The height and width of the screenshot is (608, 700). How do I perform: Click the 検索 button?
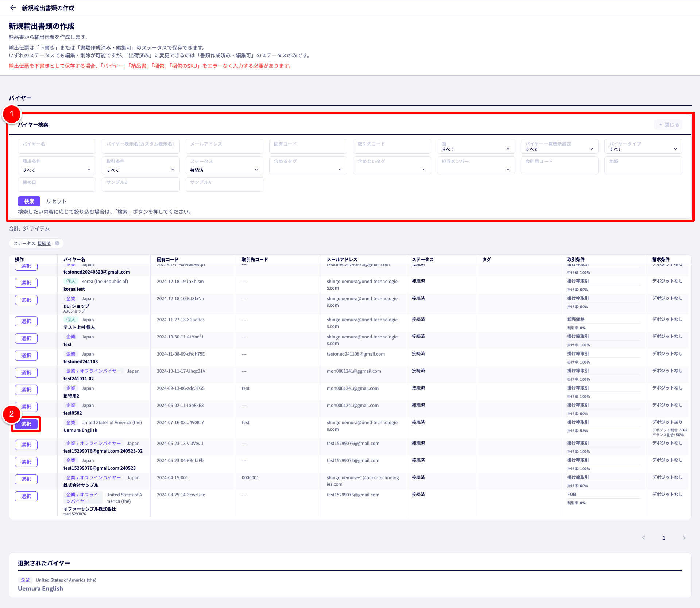pyautogui.click(x=29, y=201)
